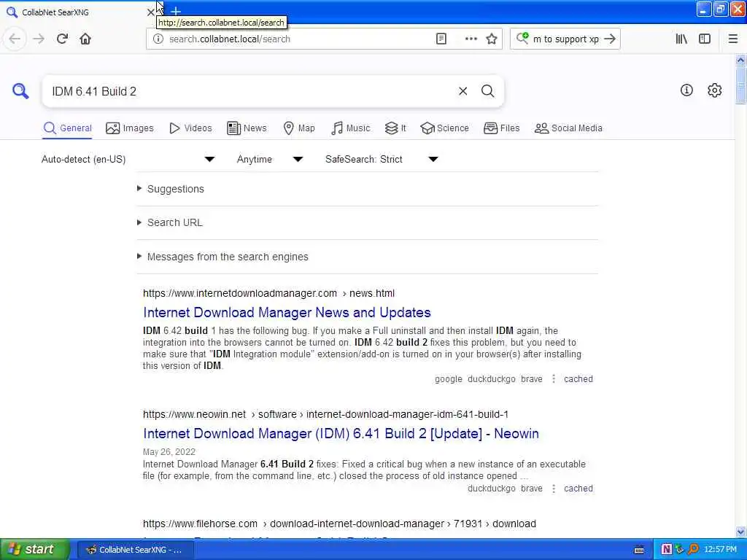The width and height of the screenshot is (747, 560).
Task: Click the on-screen keyboard taskbar icon
Action: [639, 550]
